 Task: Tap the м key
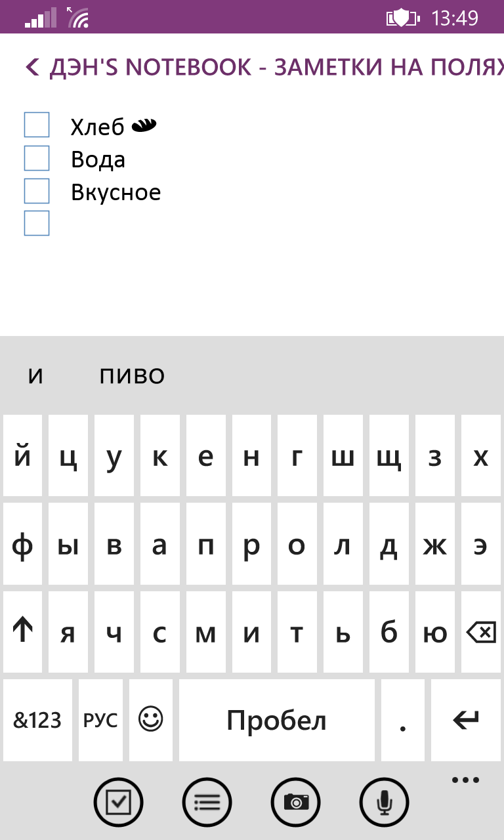pyautogui.click(x=205, y=632)
